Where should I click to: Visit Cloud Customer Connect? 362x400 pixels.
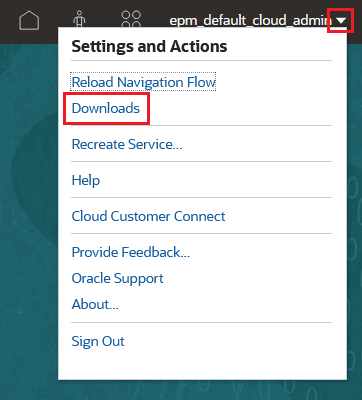148,216
